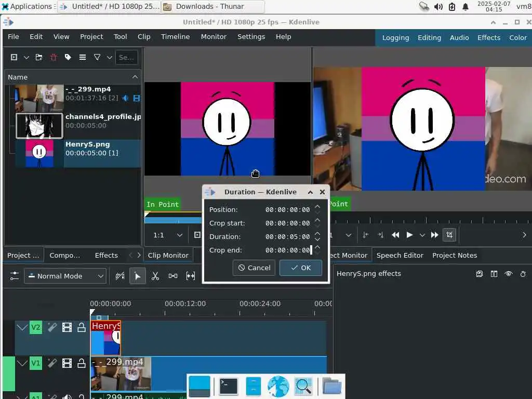
Task: Hide video on the V1 track
Action: (67, 363)
